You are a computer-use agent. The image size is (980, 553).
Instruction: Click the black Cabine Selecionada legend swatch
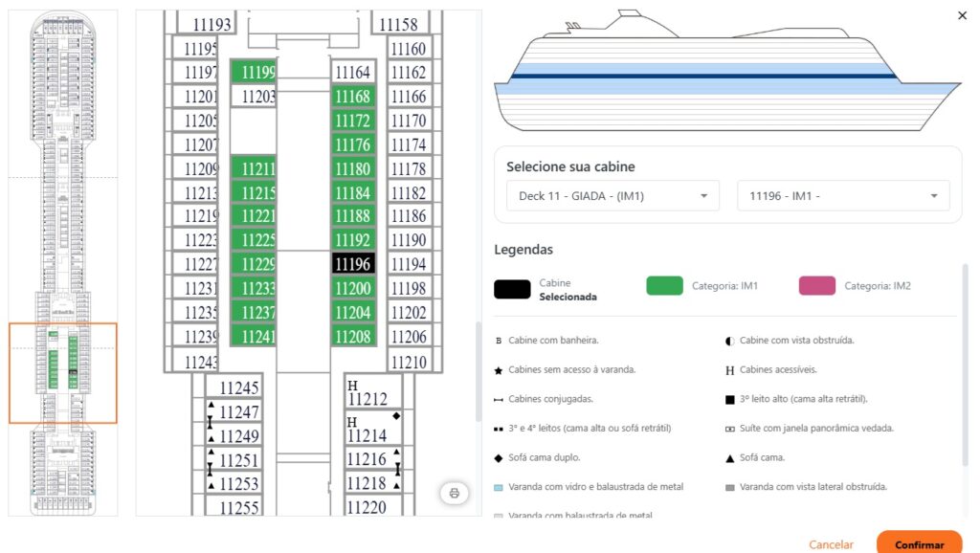pos(512,286)
